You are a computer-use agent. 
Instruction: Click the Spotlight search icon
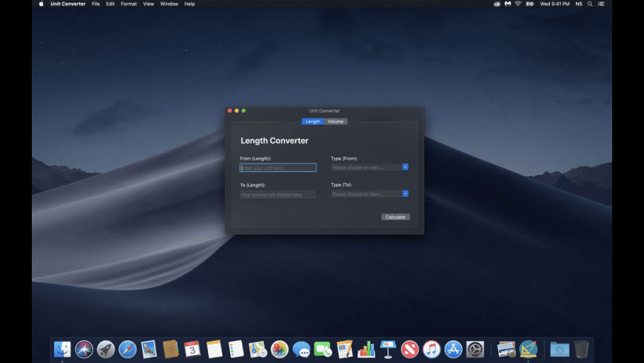click(x=590, y=4)
